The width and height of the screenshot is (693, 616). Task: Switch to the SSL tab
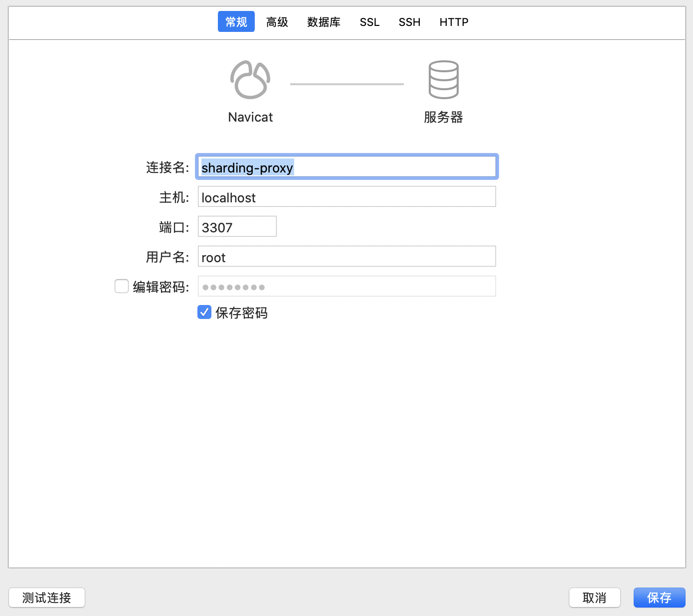pyautogui.click(x=370, y=22)
